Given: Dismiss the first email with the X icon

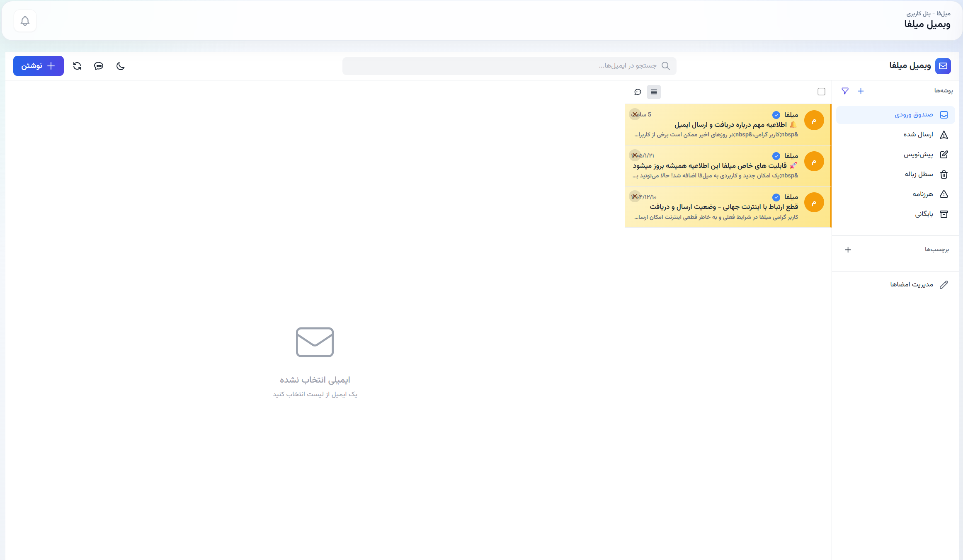Looking at the screenshot, I should tap(635, 114).
